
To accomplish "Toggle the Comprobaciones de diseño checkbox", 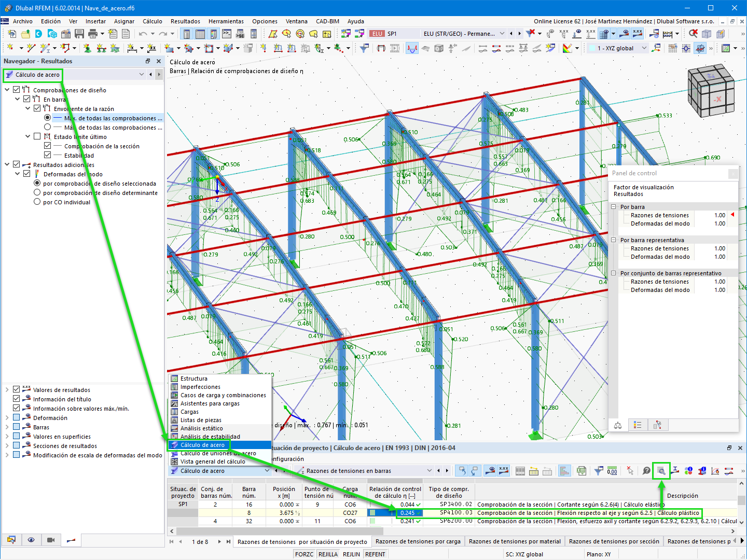I will click(x=16, y=90).
